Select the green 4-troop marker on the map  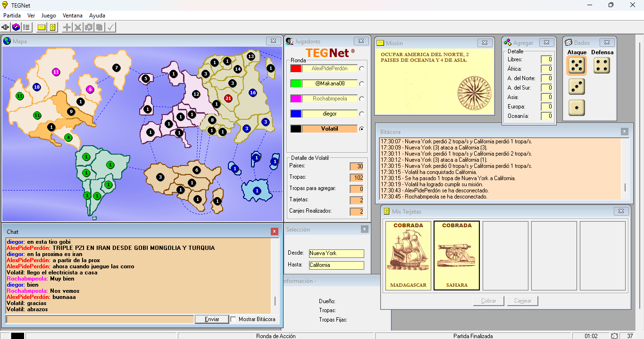tap(68, 138)
